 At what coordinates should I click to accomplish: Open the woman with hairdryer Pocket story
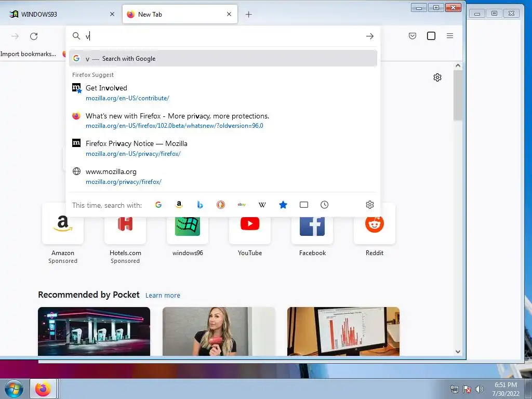click(x=219, y=331)
